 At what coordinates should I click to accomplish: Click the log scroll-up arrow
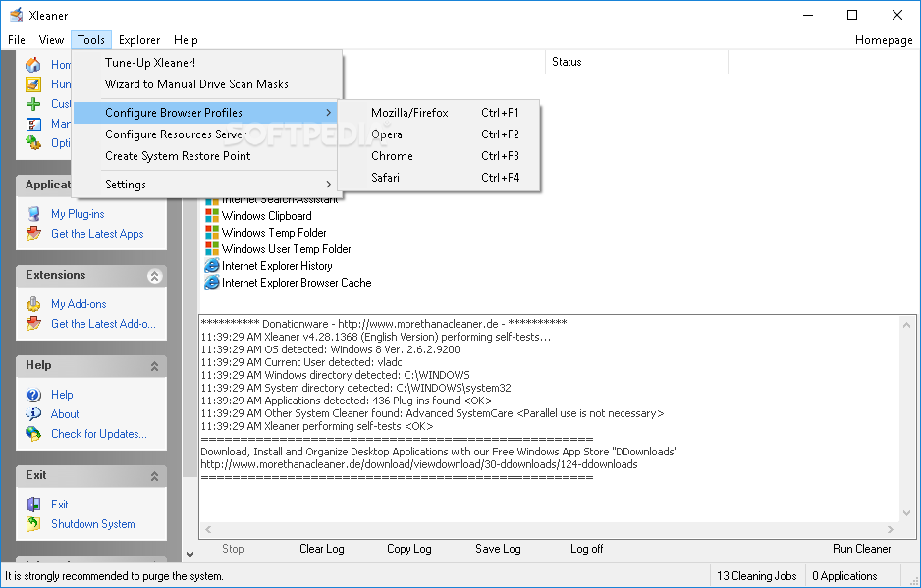coord(906,325)
